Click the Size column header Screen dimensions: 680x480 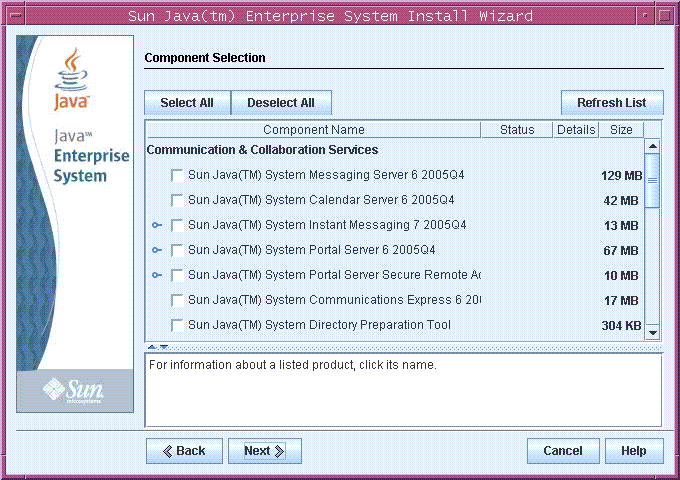pyautogui.click(x=621, y=130)
